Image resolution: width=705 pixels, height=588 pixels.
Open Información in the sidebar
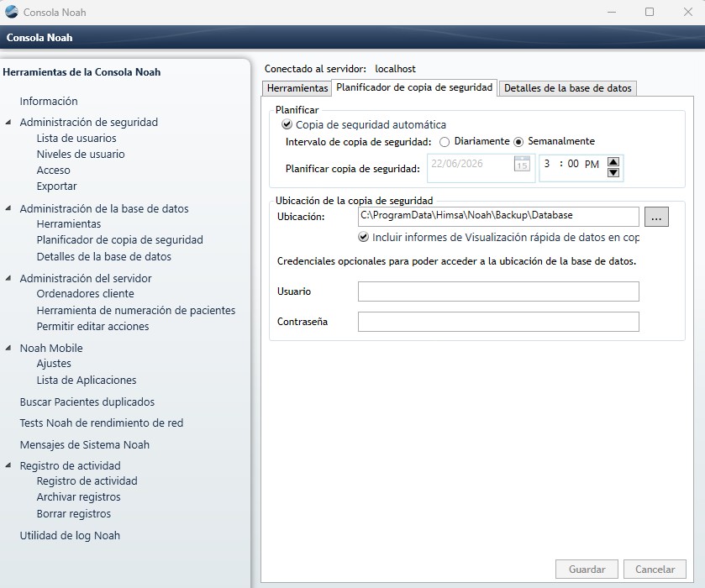click(x=49, y=101)
